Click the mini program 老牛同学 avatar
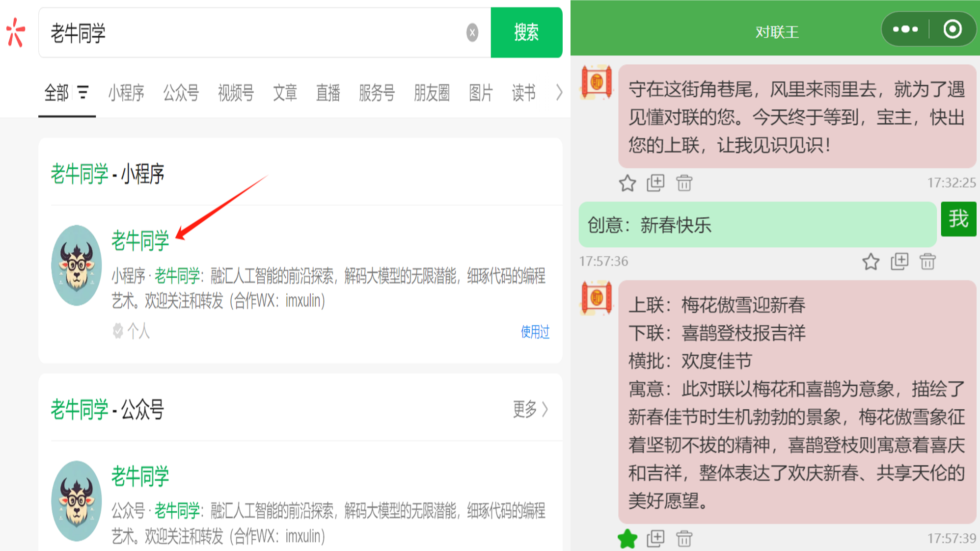Viewport: 980px width, 551px height. 77,265
